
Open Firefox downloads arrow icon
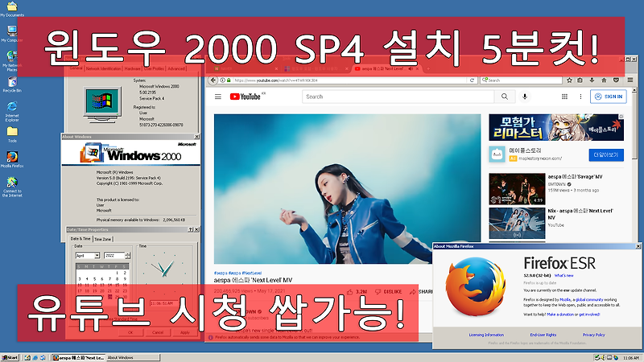coord(592,80)
